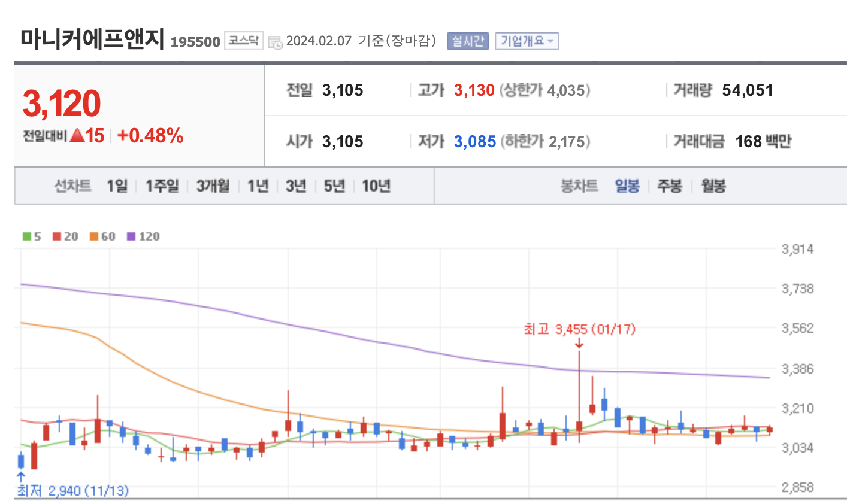
Task: Click the orange 60-day moving average swatch
Action: 94,236
